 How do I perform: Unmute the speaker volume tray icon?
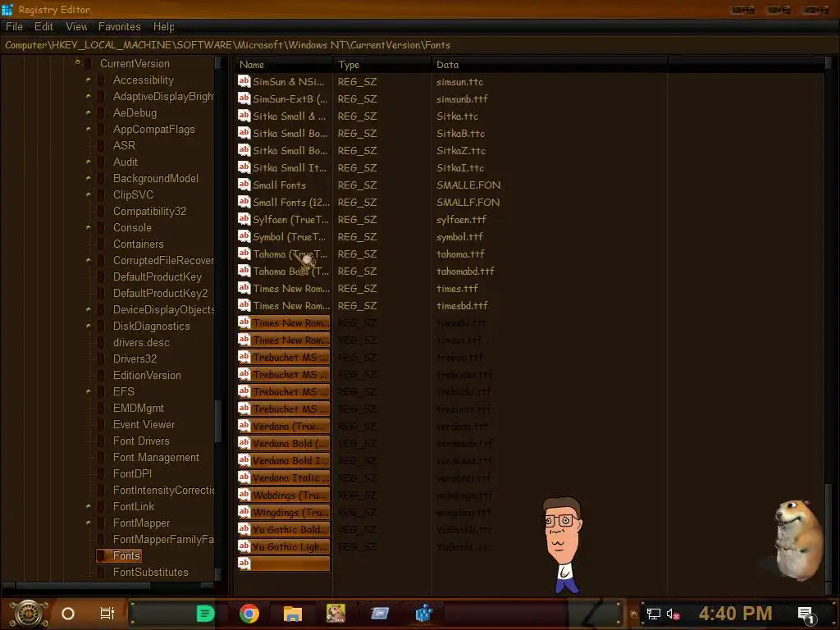click(x=673, y=614)
